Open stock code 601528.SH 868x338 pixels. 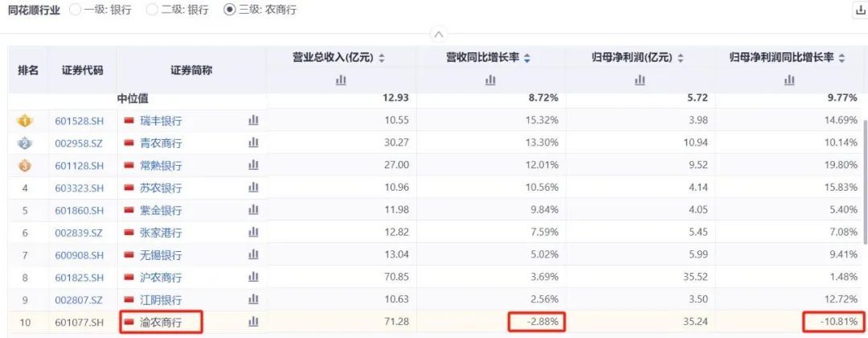pyautogui.click(x=79, y=121)
